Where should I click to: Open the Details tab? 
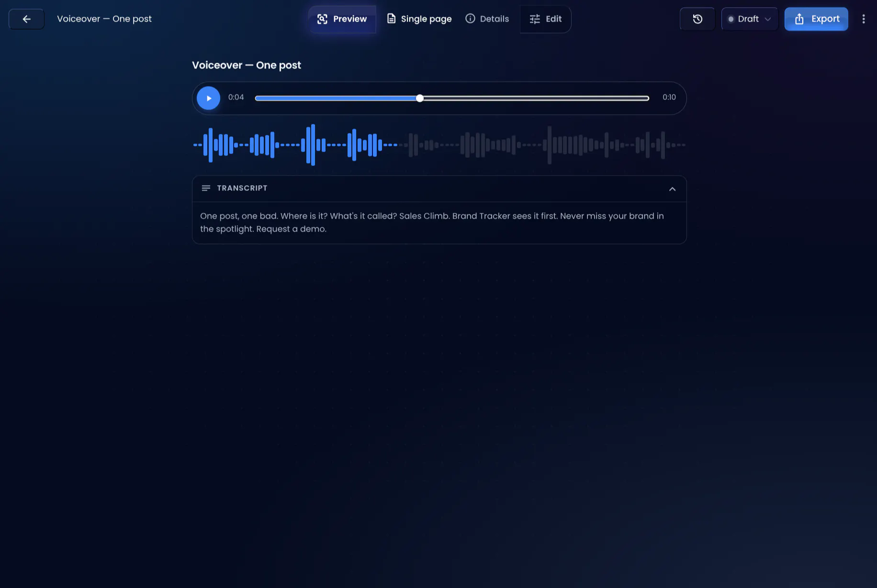[487, 19]
